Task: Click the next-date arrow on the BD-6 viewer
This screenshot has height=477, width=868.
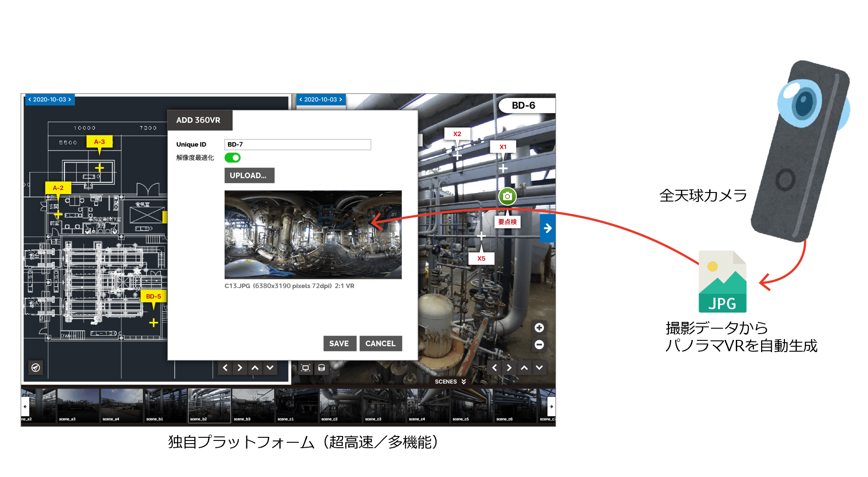Action: tap(341, 100)
